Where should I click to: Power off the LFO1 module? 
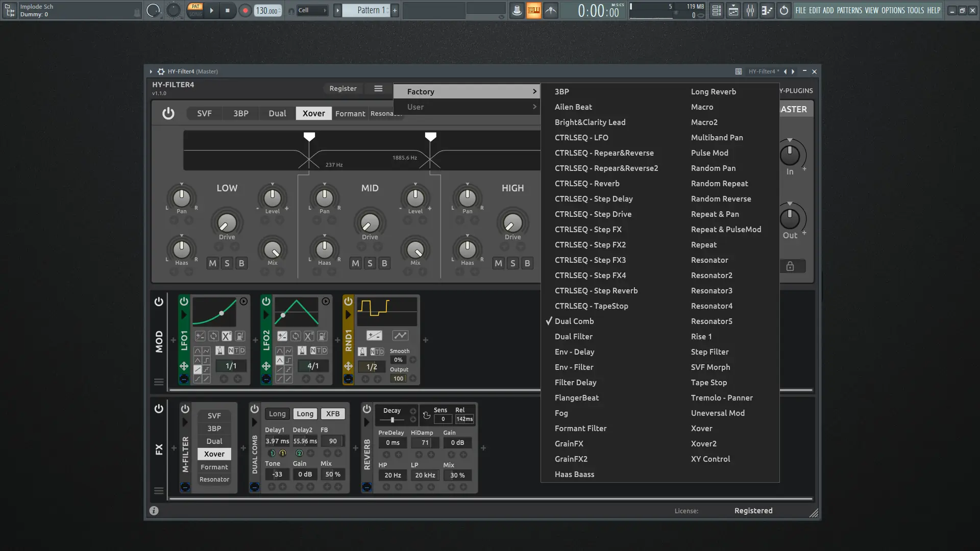pos(184,301)
